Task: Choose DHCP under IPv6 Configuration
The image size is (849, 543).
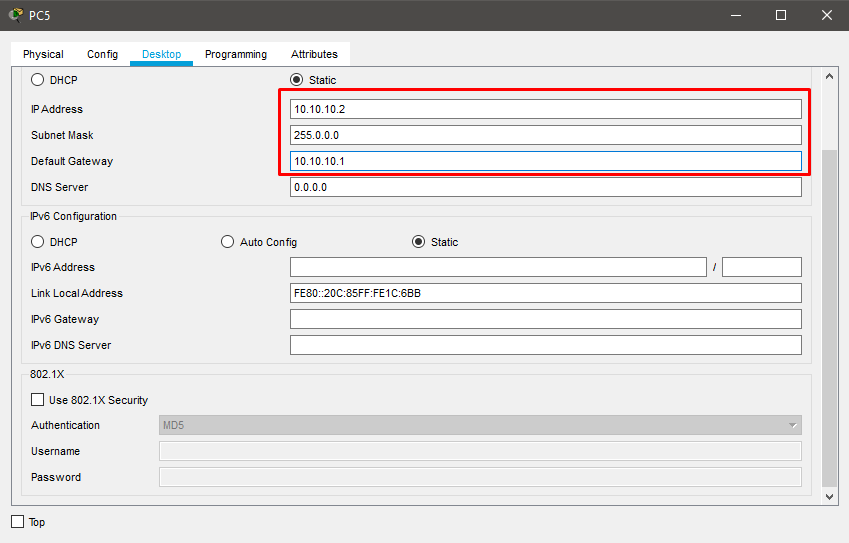Action: coord(37,242)
